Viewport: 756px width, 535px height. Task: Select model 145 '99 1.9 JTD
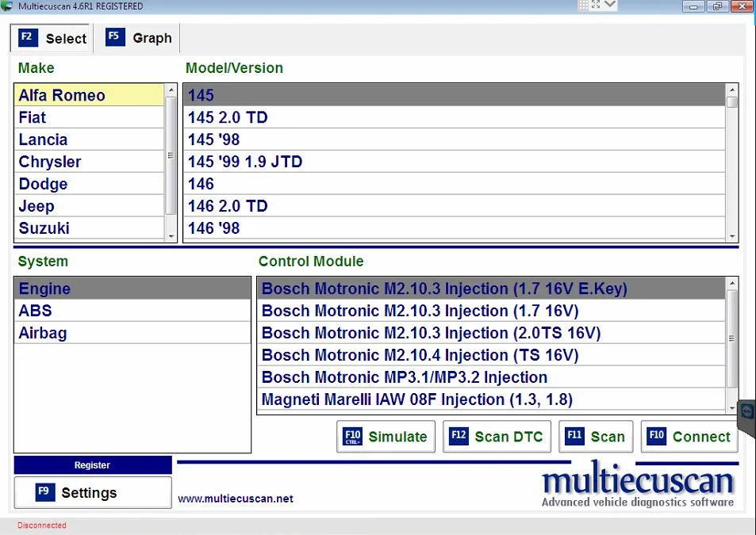click(x=455, y=162)
